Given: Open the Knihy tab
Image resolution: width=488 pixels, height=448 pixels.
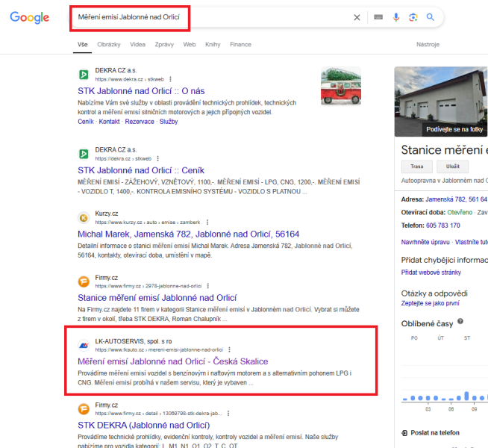Looking at the screenshot, I should (213, 44).
